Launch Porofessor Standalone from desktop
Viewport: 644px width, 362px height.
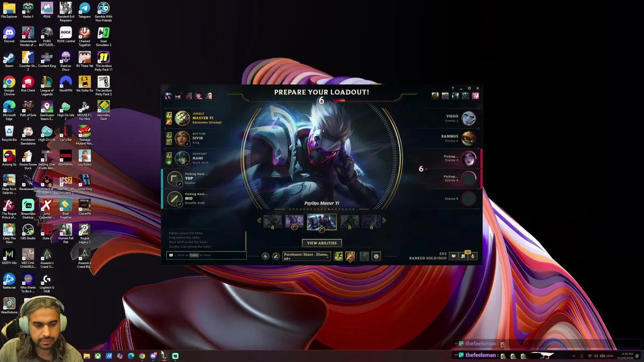pos(28,134)
